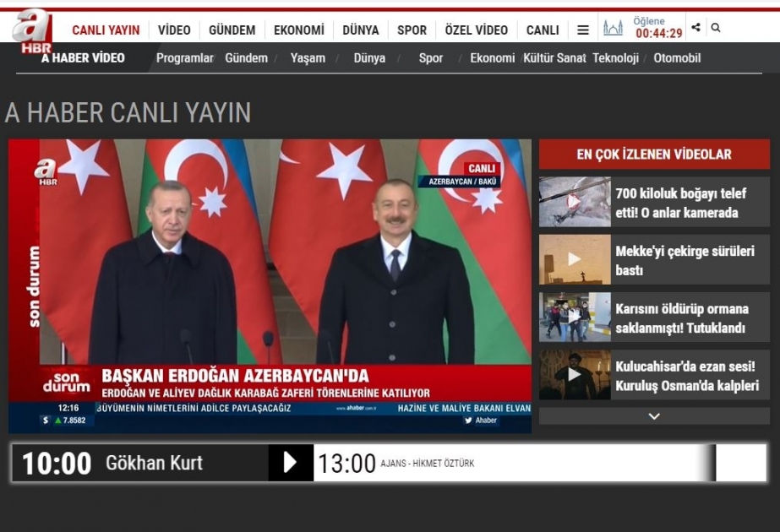Go to Otomobil in sub navigation
The image size is (780, 532).
[x=677, y=58]
